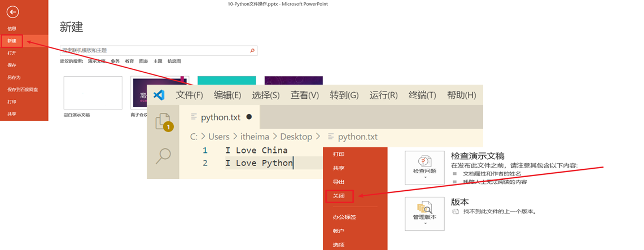Open the 运行(R) run menu
The image size is (644, 250).
click(383, 95)
